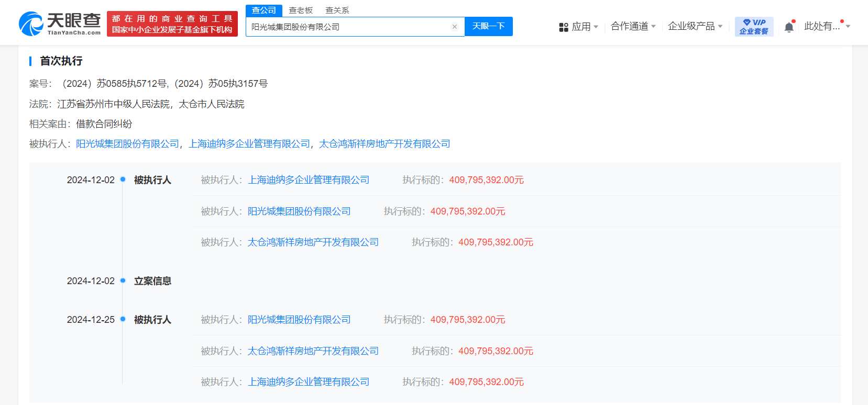Select the 2024-12-25 被执行人 timeline dot
Image resolution: width=868 pixels, height=405 pixels.
(x=123, y=319)
